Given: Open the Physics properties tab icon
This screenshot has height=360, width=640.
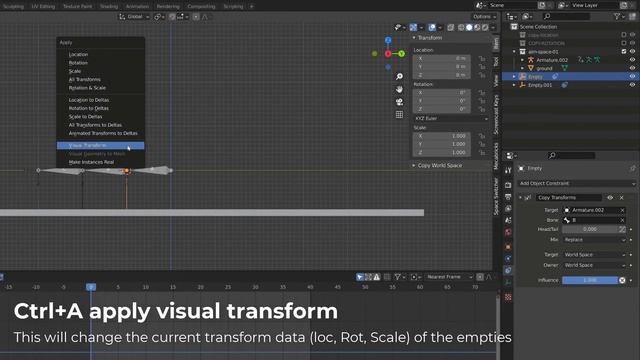Looking at the screenshot, I should (508, 259).
